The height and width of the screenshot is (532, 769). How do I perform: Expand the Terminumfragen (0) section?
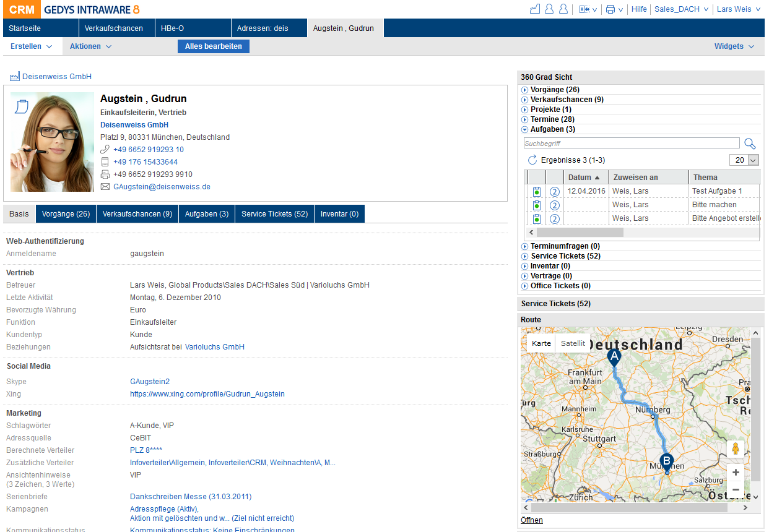pos(525,246)
